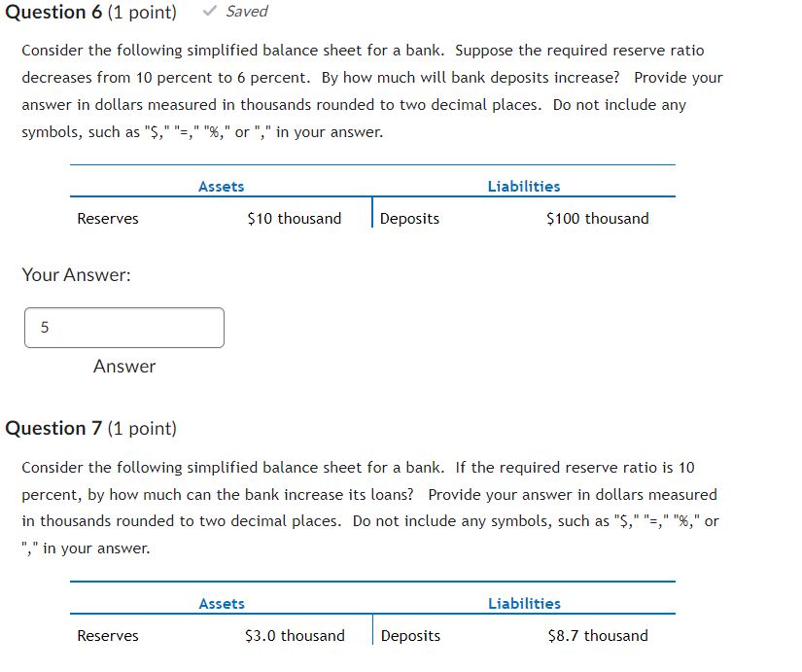Select the Reserves label in the first table
Image resolution: width=802 pixels, height=672 pixels.
(x=107, y=218)
